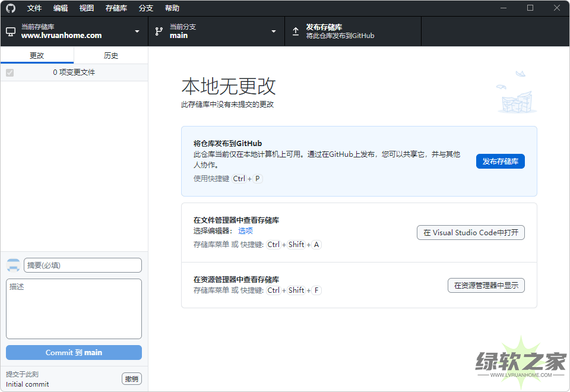570x392 pixels.
Task: Click the 撤销 undo commit button
Action: (132, 379)
